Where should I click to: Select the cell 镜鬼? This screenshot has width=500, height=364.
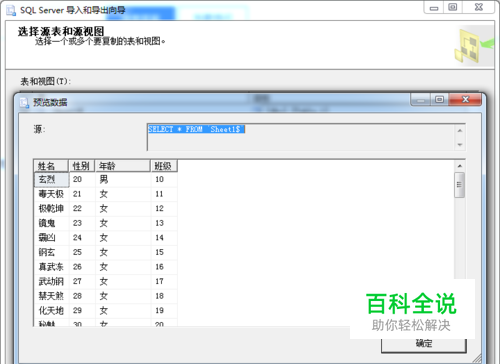(51, 223)
